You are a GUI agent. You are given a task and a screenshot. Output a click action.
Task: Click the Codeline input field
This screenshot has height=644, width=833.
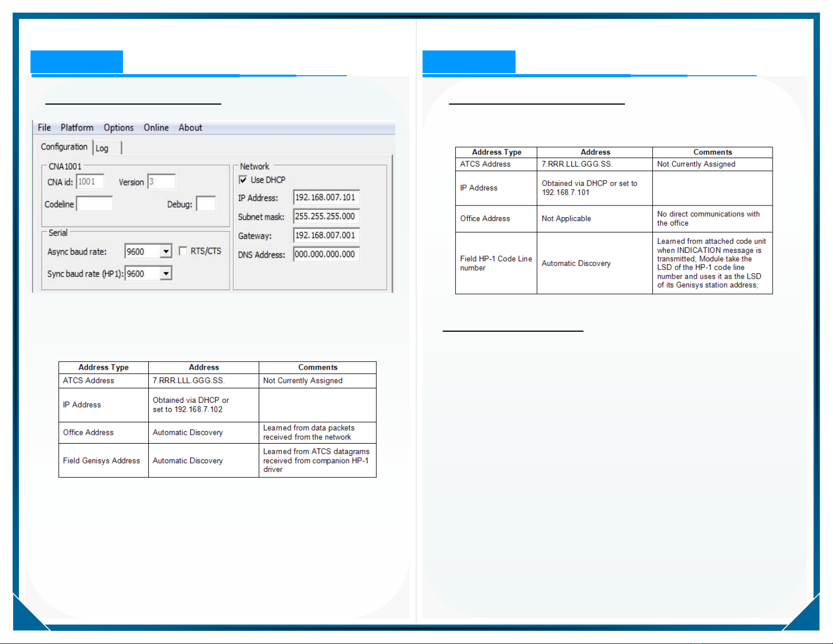[95, 204]
